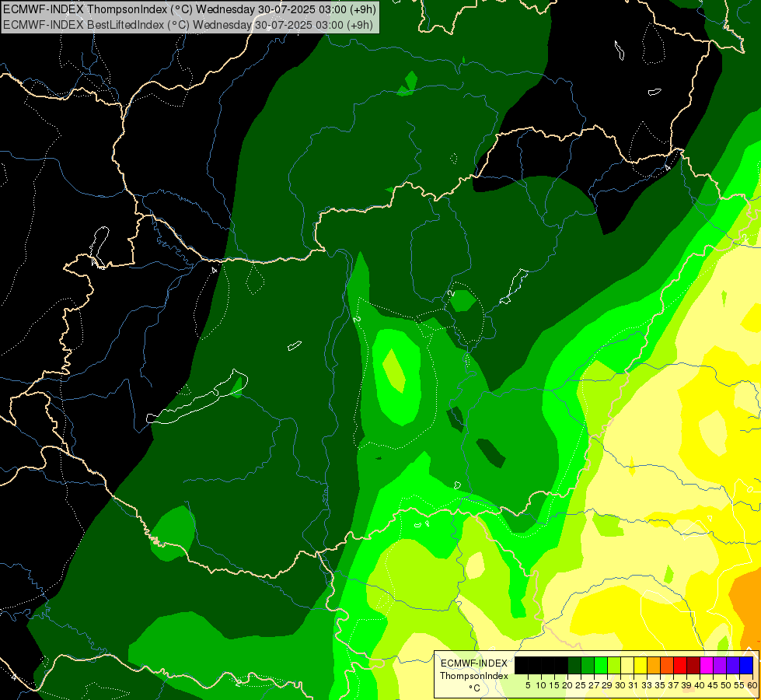Click the legend label ECMWF-INDEX
The width and height of the screenshot is (761, 700).
[474, 663]
